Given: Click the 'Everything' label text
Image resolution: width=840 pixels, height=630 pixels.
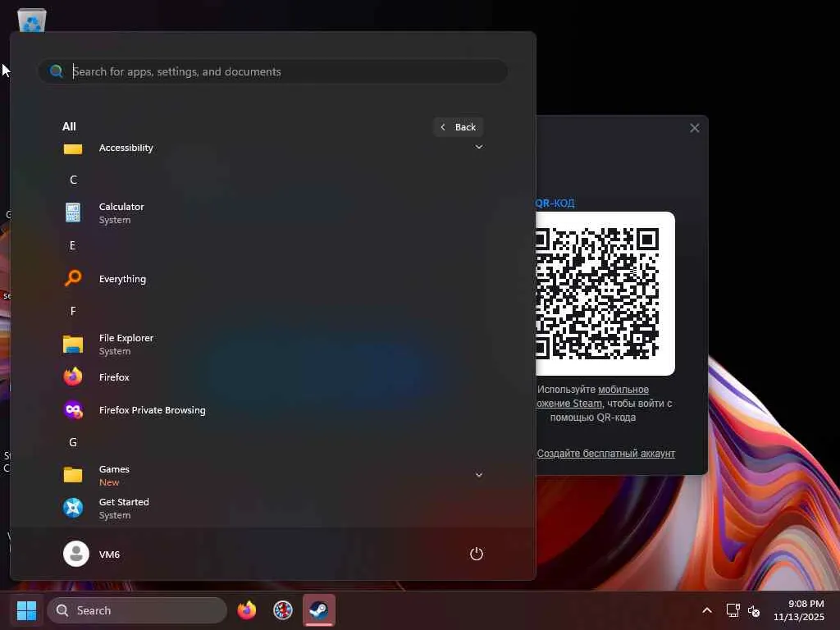Looking at the screenshot, I should pyautogui.click(x=122, y=279).
